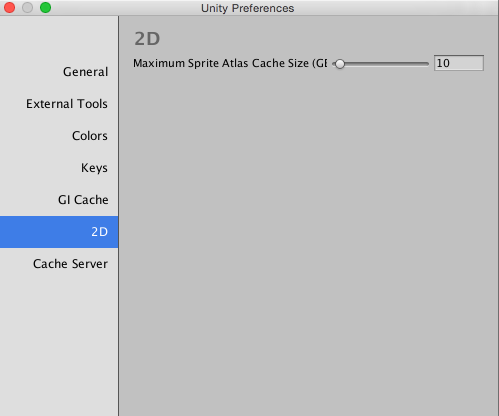
Task: Click the divider between sidebar and settings panel
Action: 119,216
